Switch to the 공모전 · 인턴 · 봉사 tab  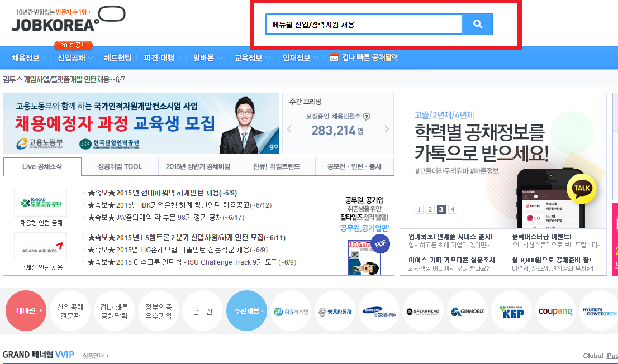pyautogui.click(x=354, y=166)
